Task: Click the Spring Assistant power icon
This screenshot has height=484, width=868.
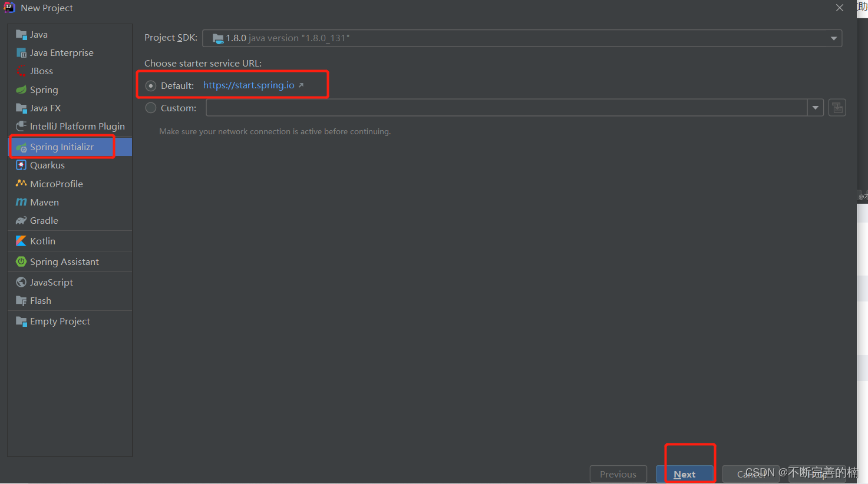Action: tap(21, 261)
